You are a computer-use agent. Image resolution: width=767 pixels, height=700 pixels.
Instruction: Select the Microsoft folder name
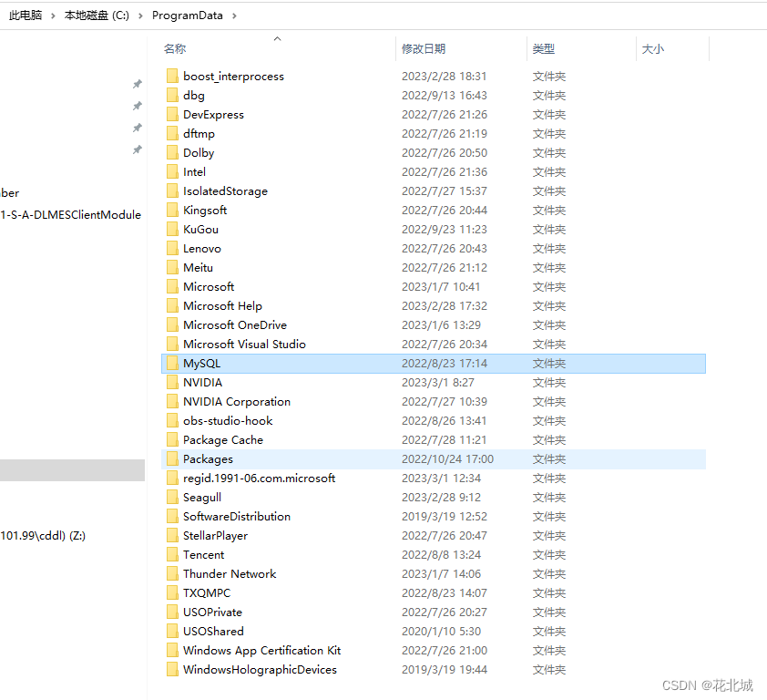[209, 286]
